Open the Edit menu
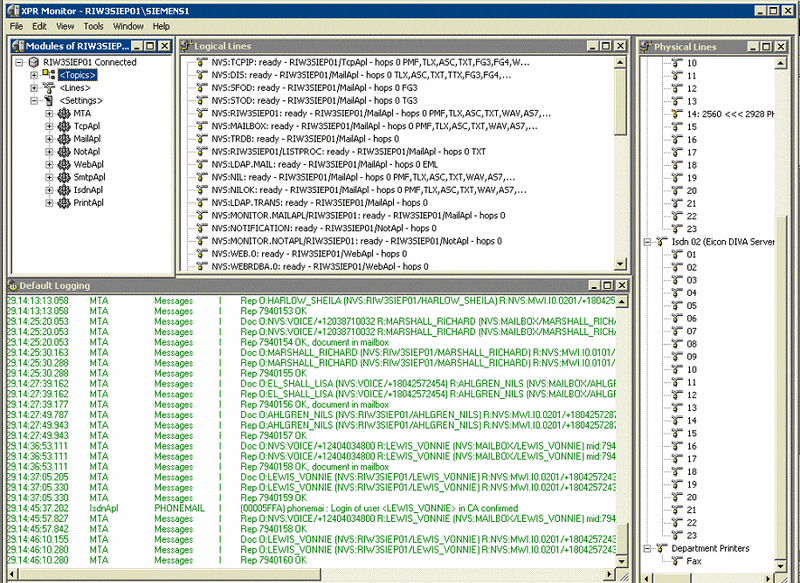The height and width of the screenshot is (583, 800). (x=39, y=26)
